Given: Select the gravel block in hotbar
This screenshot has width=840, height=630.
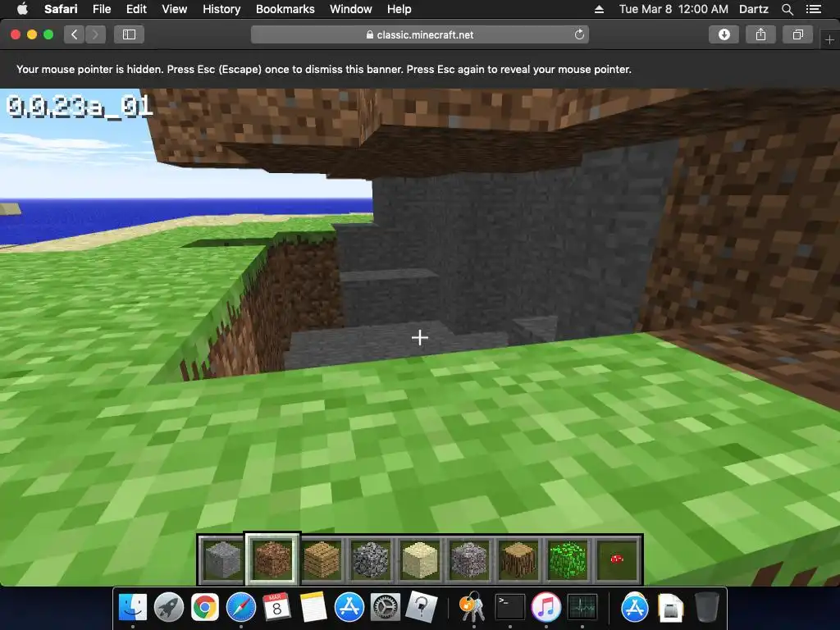Looking at the screenshot, I should point(469,559).
